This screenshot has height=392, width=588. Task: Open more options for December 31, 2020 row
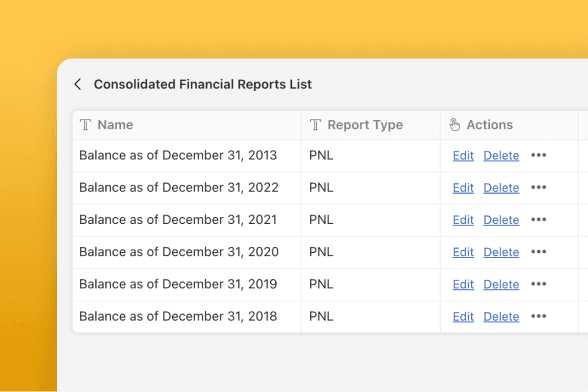tap(538, 252)
